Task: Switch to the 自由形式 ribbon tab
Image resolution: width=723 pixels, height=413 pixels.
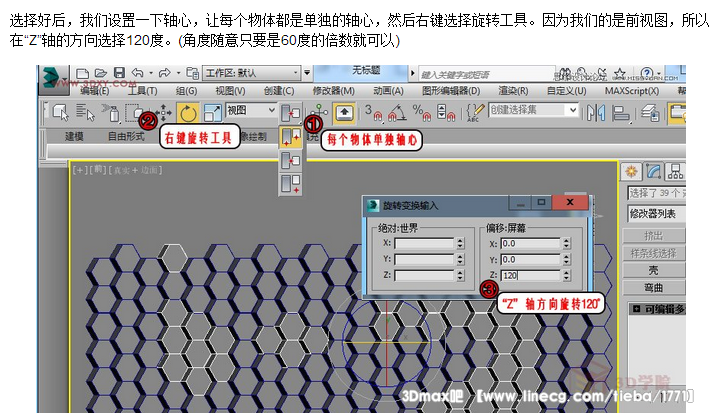Action: tap(126, 136)
